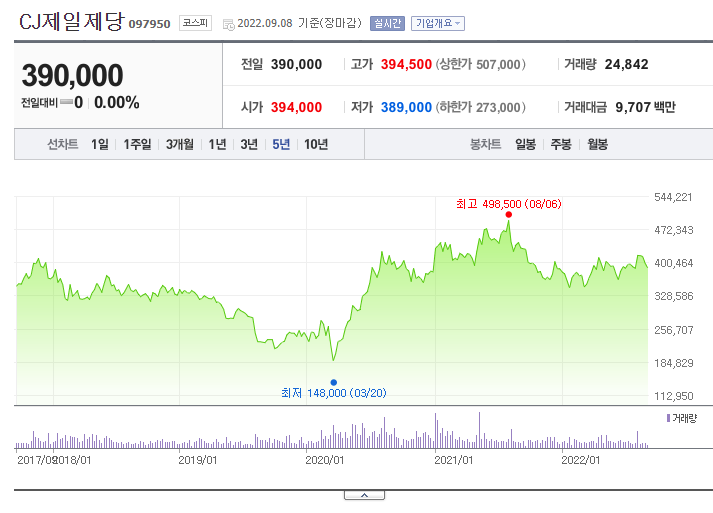
Task: Click the 2021/01 axis label
Action: [x=453, y=460]
